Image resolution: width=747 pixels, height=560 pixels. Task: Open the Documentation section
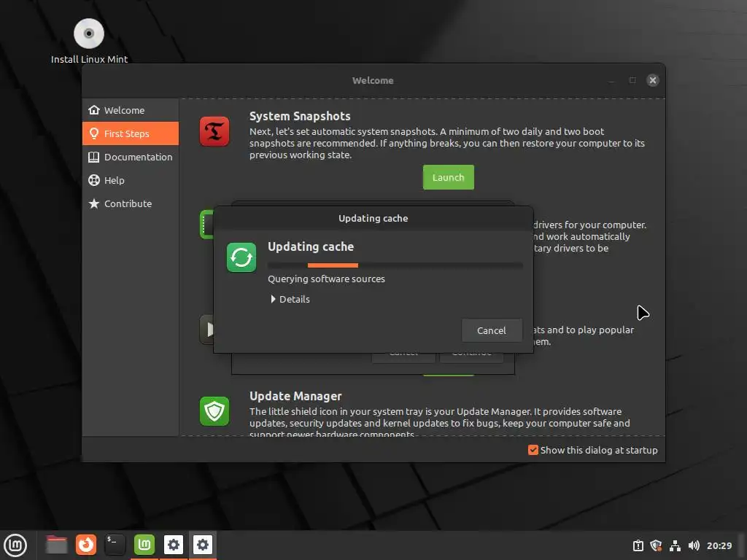130,157
